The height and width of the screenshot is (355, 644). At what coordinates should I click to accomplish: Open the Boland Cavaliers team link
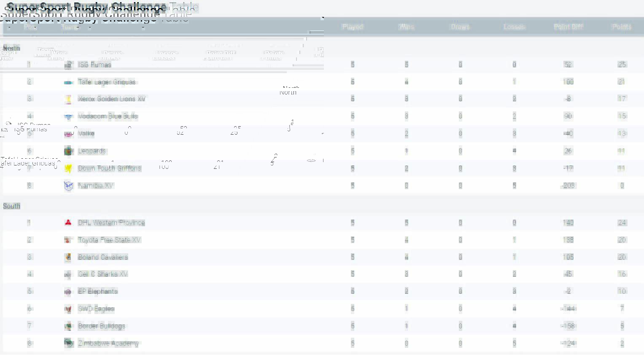[x=103, y=257]
